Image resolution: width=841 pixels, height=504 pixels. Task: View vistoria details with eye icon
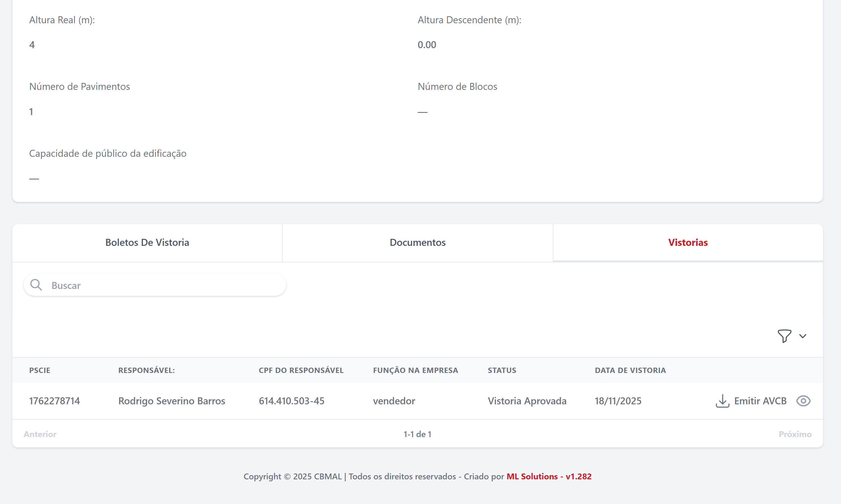(803, 401)
